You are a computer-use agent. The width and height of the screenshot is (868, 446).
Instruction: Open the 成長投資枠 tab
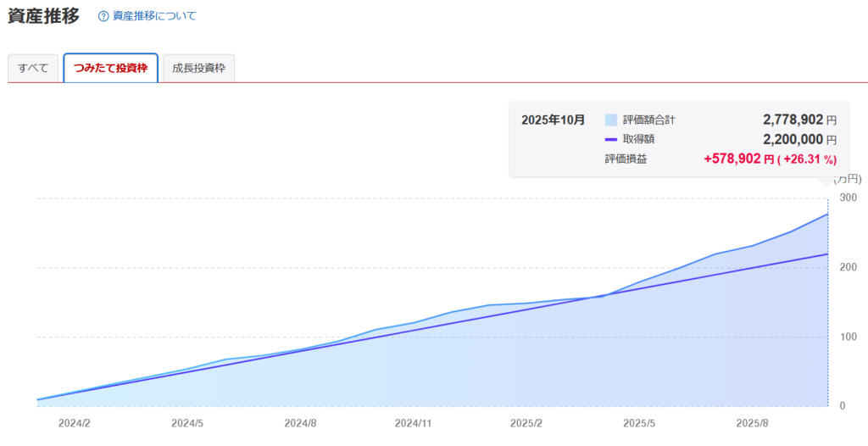[x=198, y=68]
